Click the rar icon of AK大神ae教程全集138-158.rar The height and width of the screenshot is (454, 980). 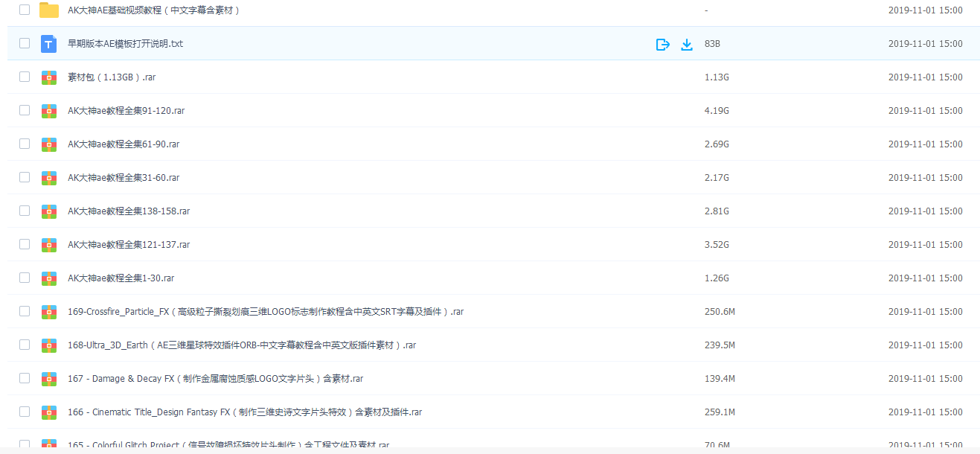[49, 211]
